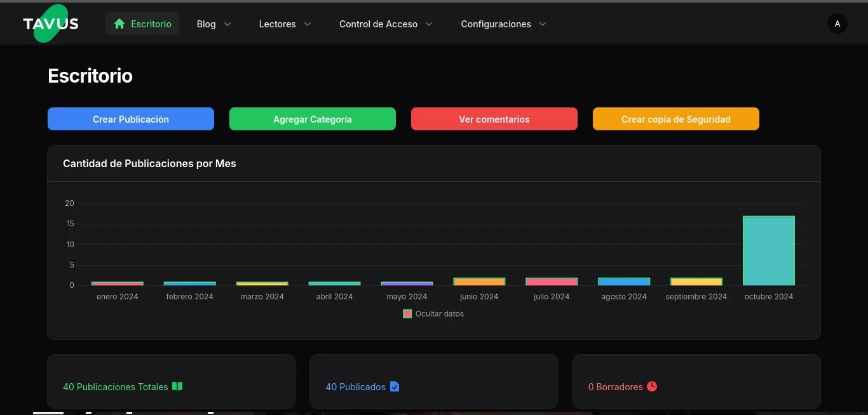The image size is (868, 415).
Task: Click the green book icon beside Publicaciones Totales
Action: coord(177,386)
